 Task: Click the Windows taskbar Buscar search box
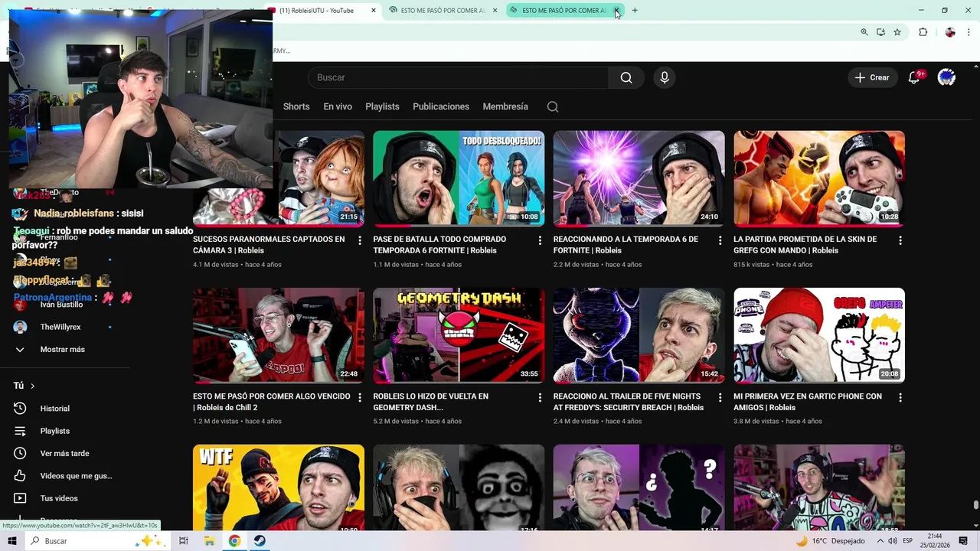pyautogui.click(x=97, y=541)
